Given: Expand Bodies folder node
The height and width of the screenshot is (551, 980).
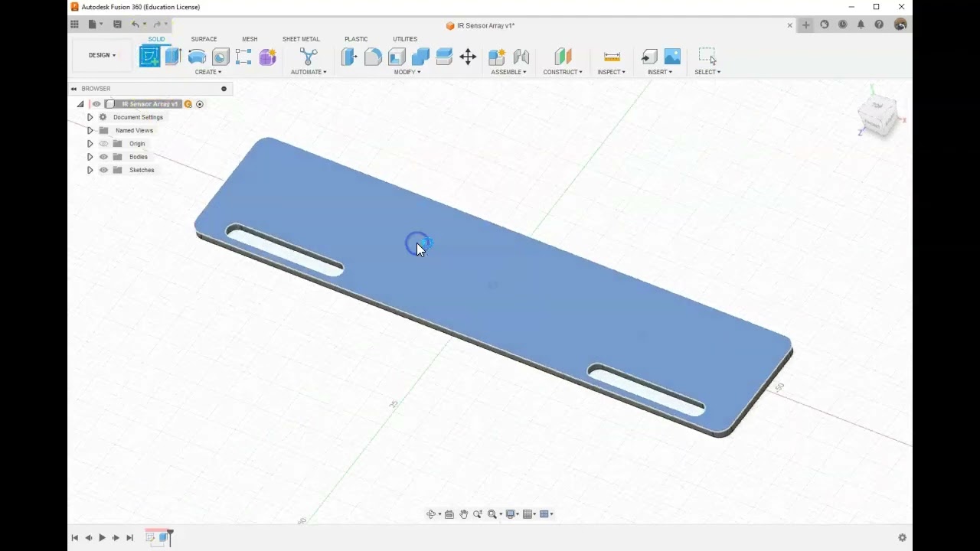Looking at the screenshot, I should [x=90, y=157].
